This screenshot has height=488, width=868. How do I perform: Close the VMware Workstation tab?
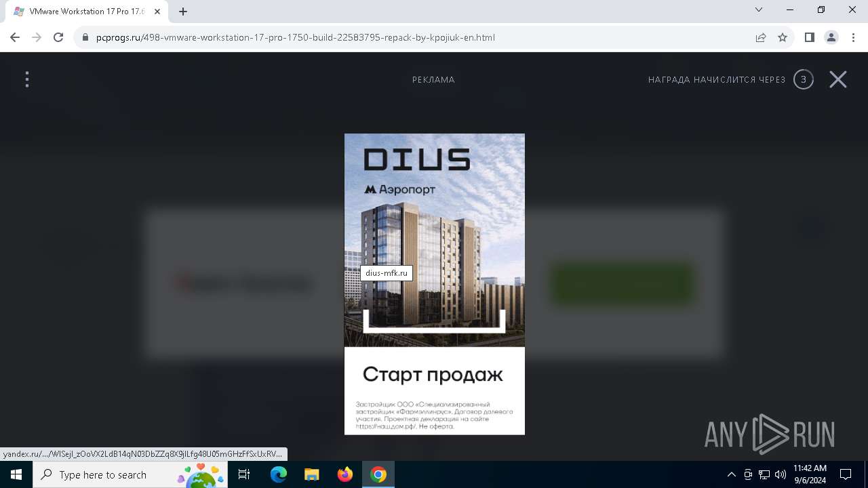(x=157, y=12)
